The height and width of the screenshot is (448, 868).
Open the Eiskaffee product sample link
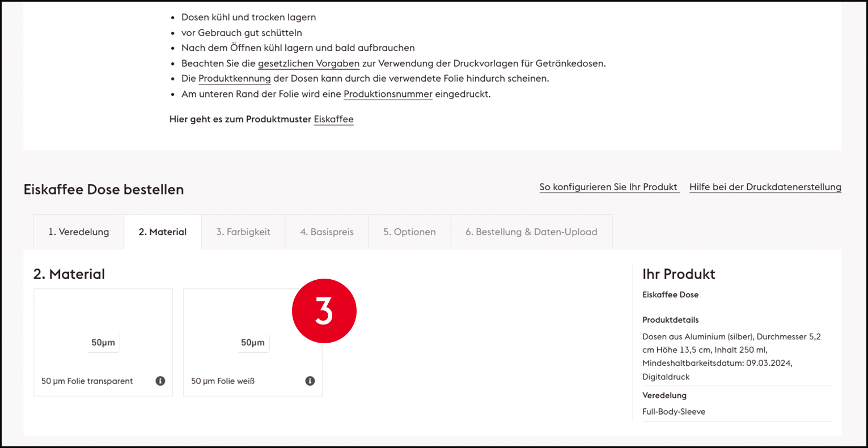point(333,120)
